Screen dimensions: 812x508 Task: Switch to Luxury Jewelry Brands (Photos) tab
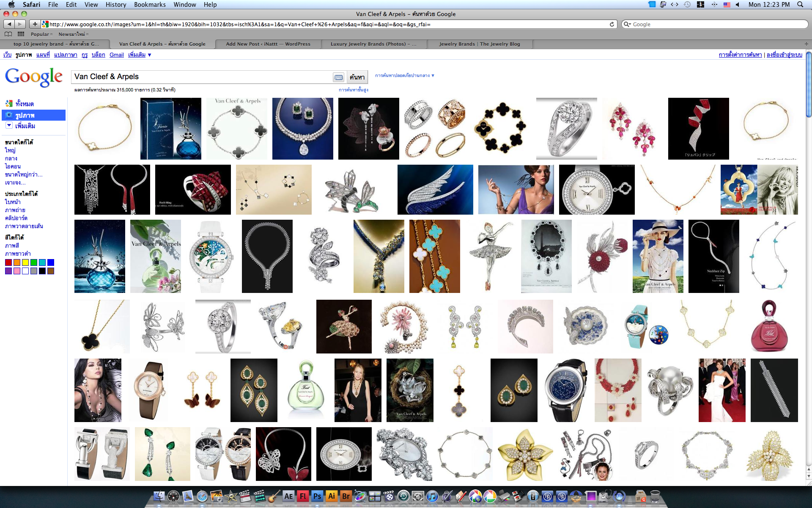(x=373, y=44)
